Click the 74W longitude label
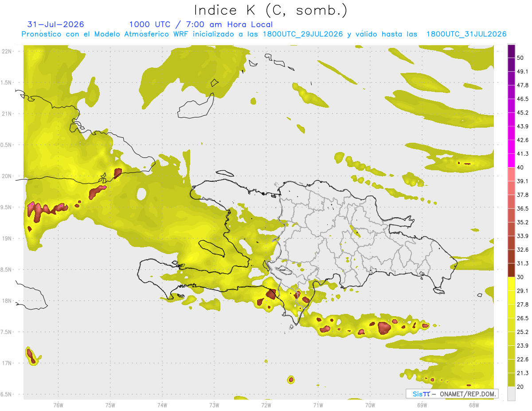 coord(162,405)
